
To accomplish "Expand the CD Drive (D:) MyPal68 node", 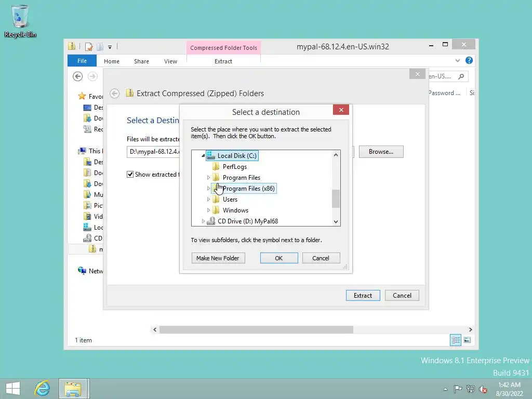I will point(203,221).
